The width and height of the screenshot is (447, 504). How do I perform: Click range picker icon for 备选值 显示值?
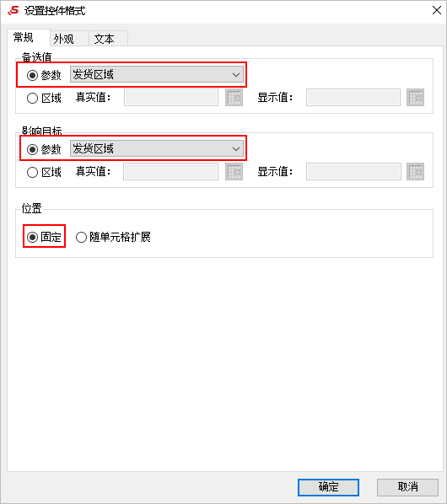coord(415,98)
